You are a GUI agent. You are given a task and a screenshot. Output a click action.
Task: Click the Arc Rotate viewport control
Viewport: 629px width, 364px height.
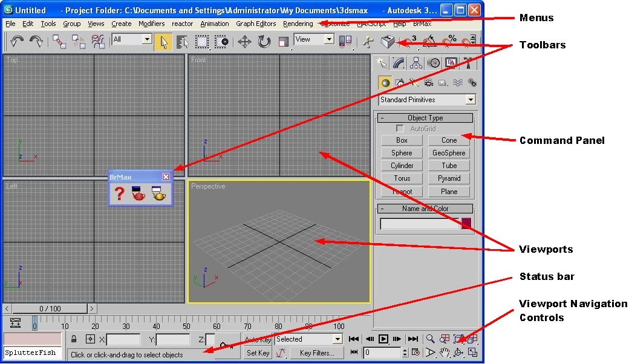pyautogui.click(x=458, y=353)
